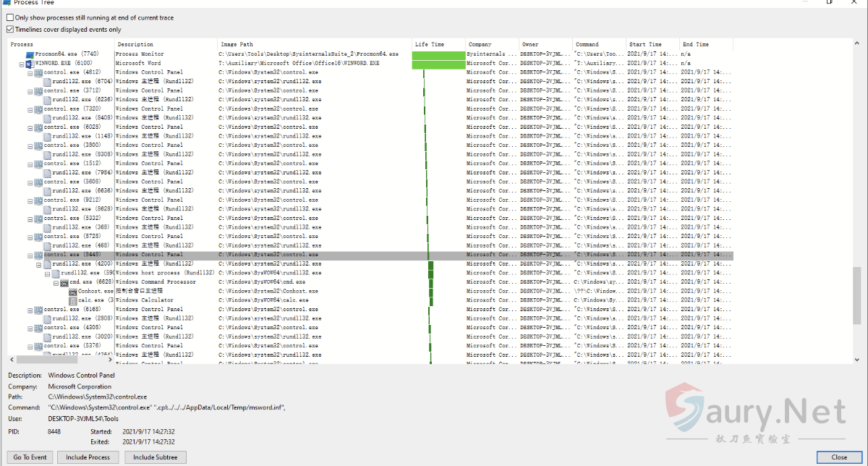
Task: Collapse the WINWORD.EXE (6100) tree node
Action: tap(21, 64)
